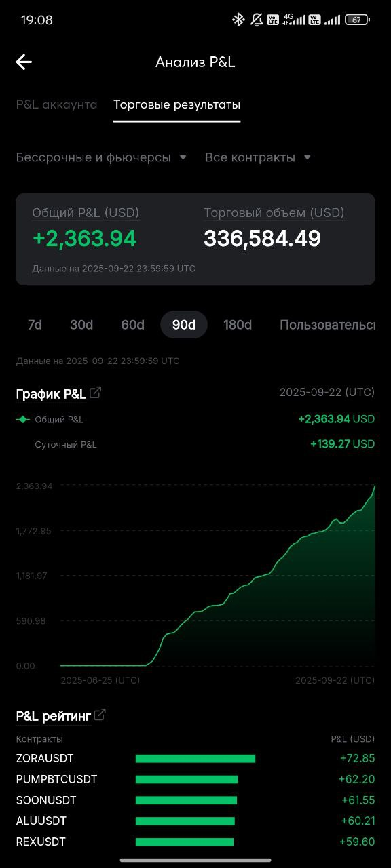Select the 7d period
This screenshot has height=868, width=391.
[x=35, y=325]
